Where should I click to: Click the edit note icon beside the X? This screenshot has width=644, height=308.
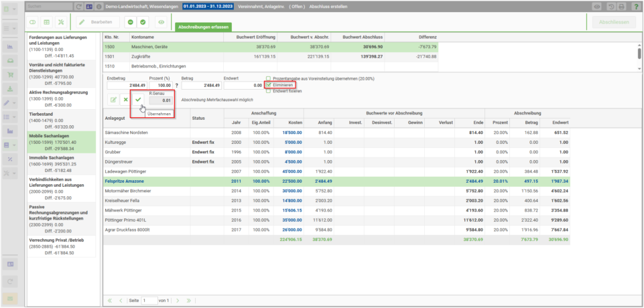pos(113,100)
